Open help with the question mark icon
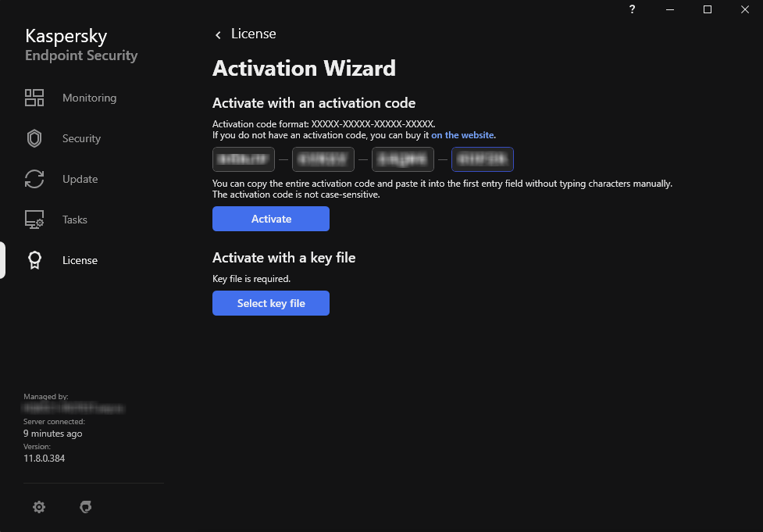 pos(632,9)
